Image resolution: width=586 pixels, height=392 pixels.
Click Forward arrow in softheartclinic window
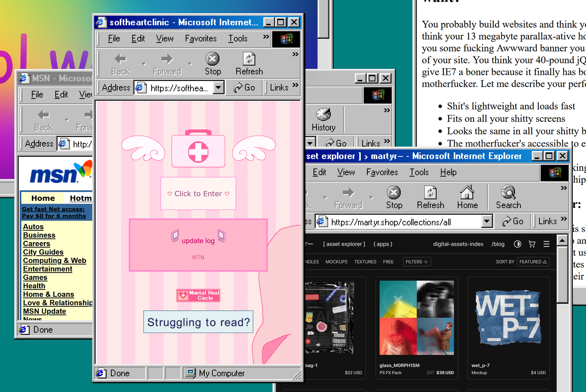point(167,59)
